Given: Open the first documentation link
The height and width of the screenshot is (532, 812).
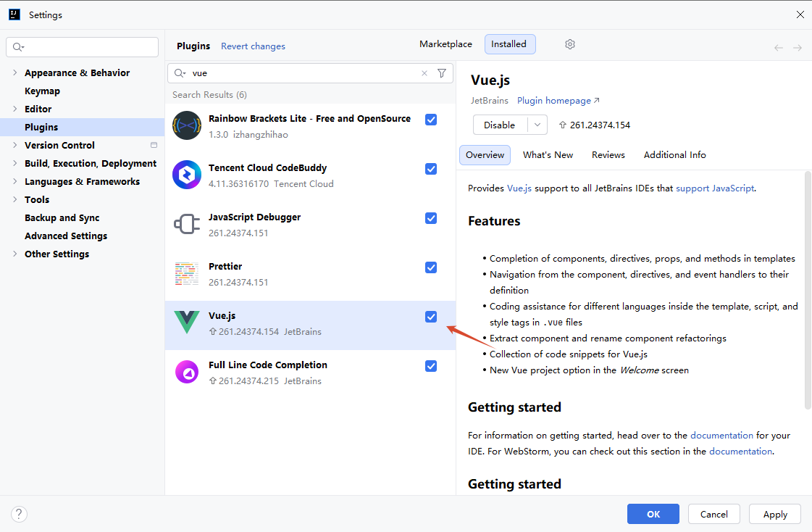Looking at the screenshot, I should tap(721, 435).
